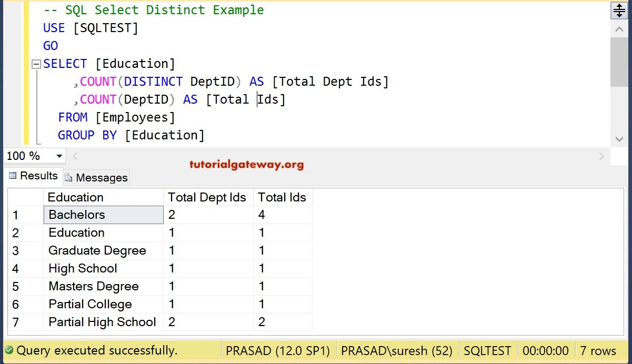Click the grid select-all corner cell
Screen dimensions: 632x364
click(x=26, y=197)
